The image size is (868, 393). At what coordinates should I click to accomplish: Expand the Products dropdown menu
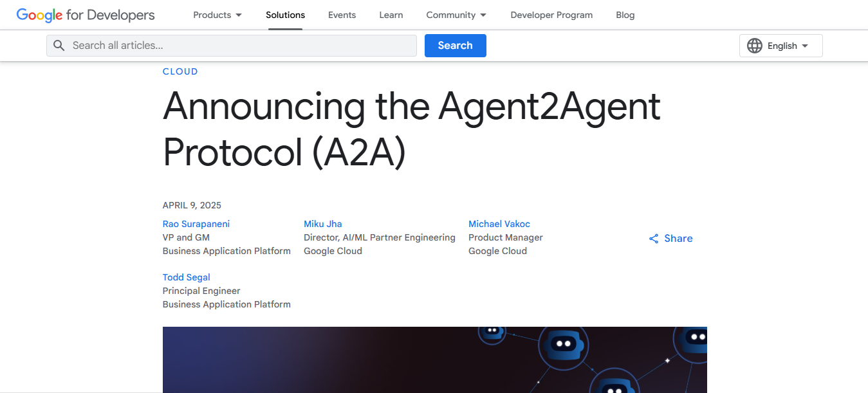pos(217,15)
